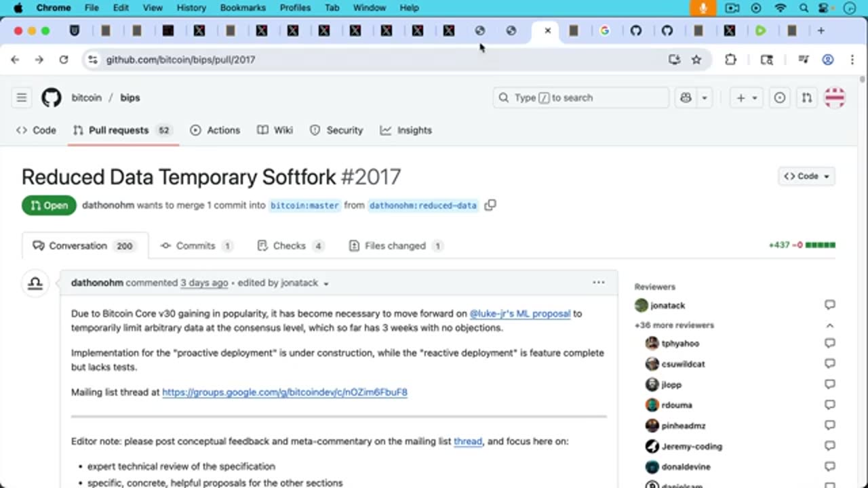The image size is (868, 488).
Task: Go back in Chrome
Action: point(15,60)
